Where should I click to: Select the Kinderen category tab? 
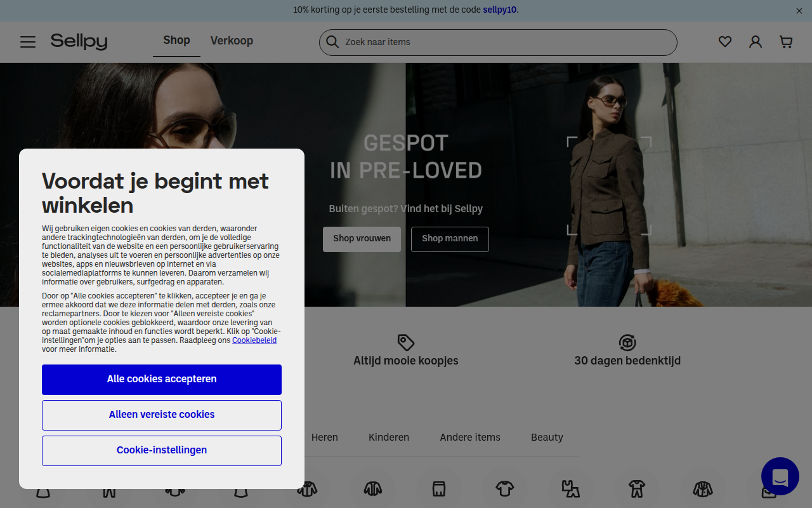pyautogui.click(x=389, y=438)
